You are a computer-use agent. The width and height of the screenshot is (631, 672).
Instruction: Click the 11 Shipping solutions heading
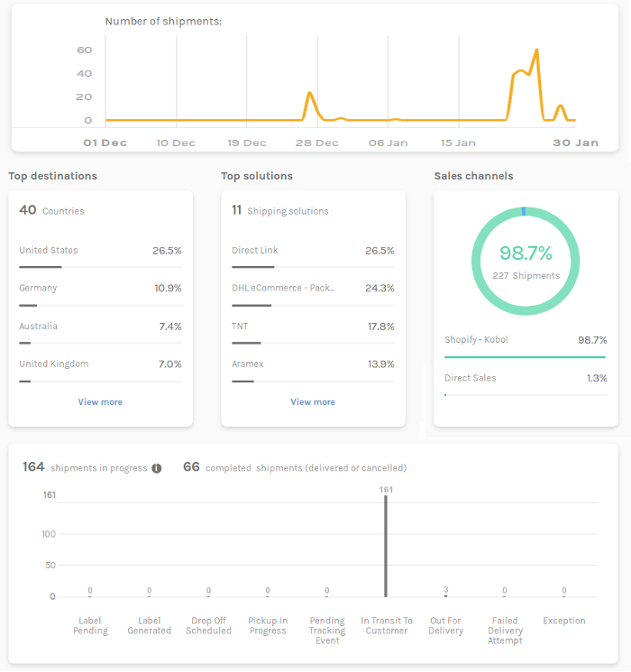tap(280, 210)
